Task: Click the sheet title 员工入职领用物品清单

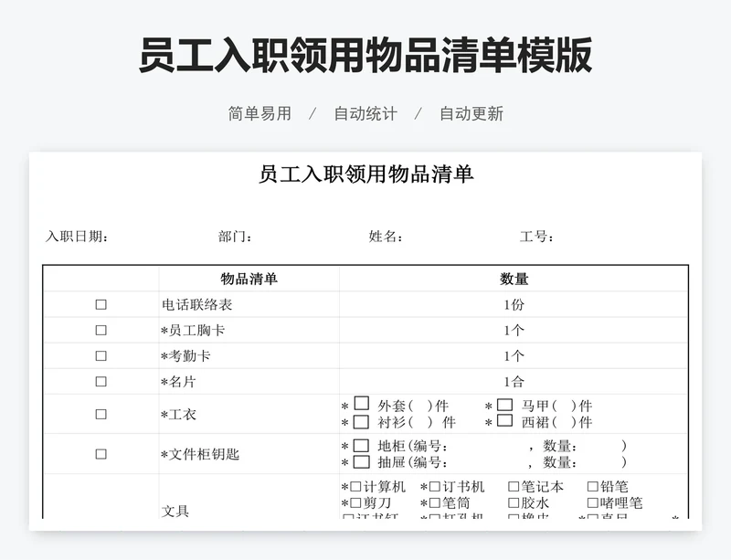Action: 366,174
